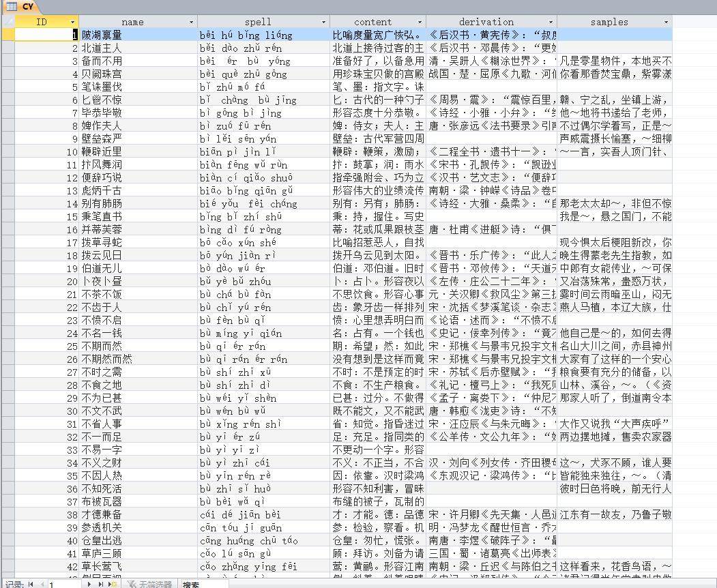Open the samples column filter dropdown
Image resolution: width=717 pixels, height=588 pixels.
click(x=667, y=21)
